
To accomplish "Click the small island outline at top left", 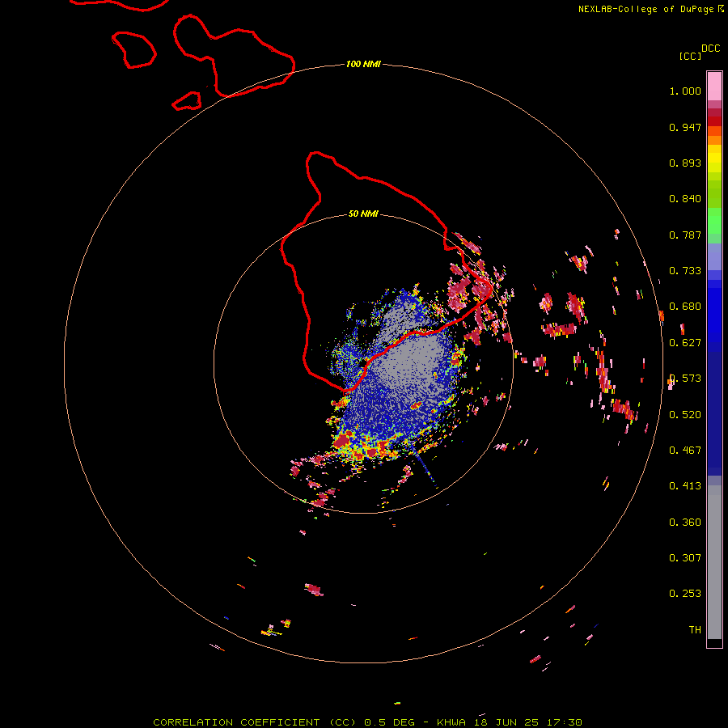I will point(133,49).
